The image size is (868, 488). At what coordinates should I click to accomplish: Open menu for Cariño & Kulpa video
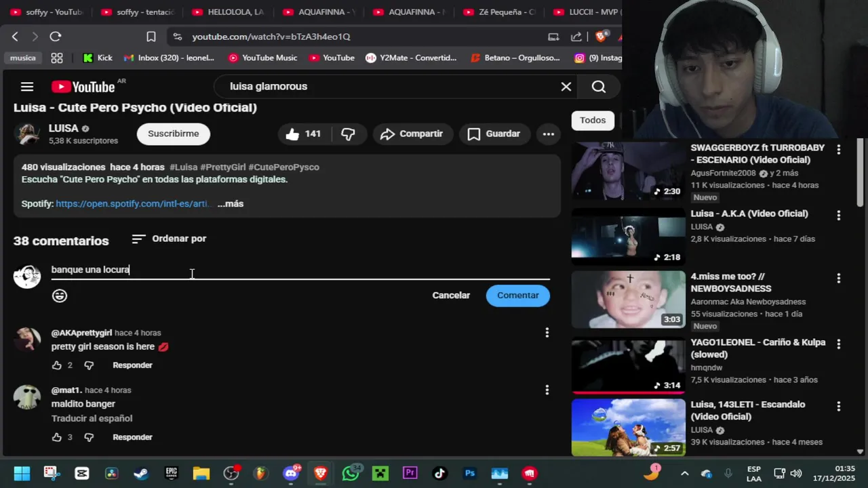tap(839, 344)
